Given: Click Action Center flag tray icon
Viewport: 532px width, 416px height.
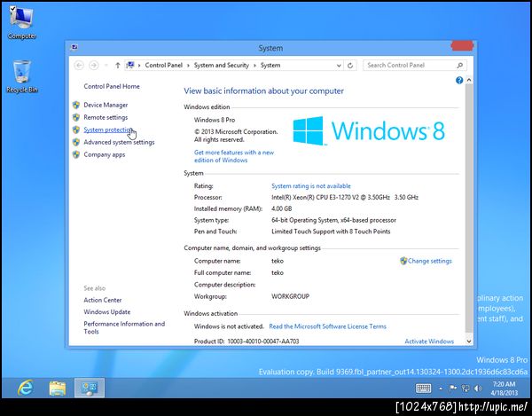Looking at the screenshot, I should [452, 389].
